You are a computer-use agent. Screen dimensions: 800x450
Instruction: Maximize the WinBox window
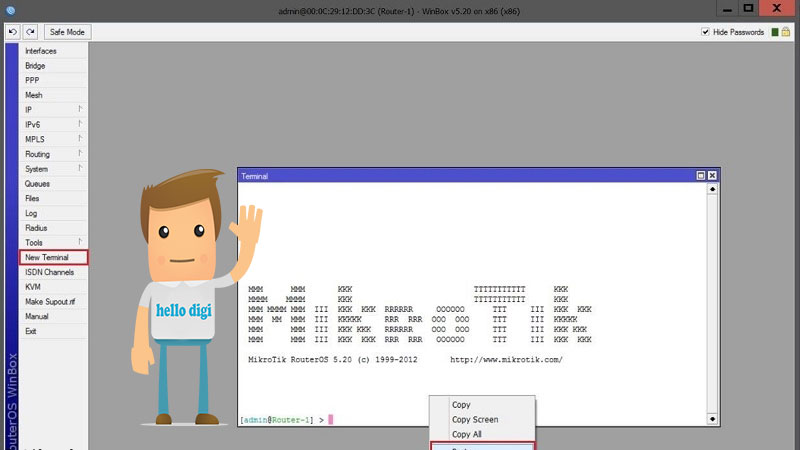click(x=748, y=9)
